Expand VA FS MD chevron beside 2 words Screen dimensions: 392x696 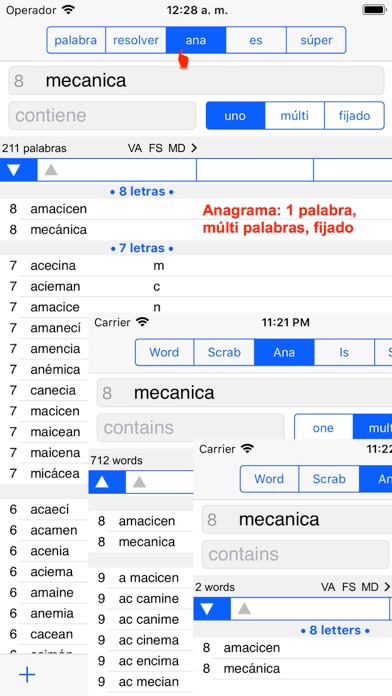(x=388, y=587)
